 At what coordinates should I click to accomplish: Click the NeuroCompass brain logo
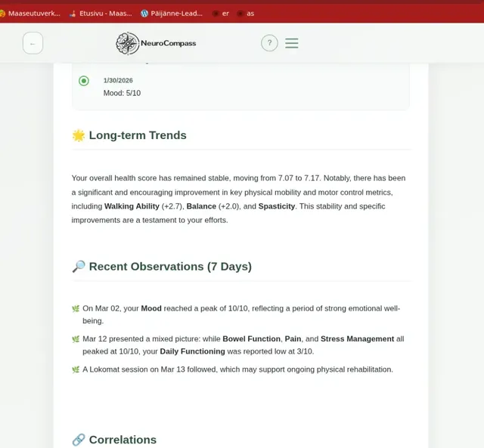point(127,43)
